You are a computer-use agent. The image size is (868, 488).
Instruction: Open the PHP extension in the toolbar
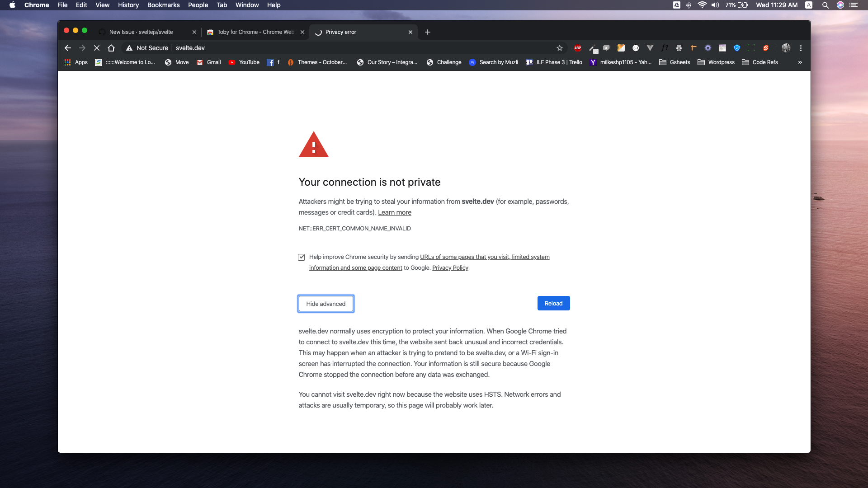pos(722,48)
